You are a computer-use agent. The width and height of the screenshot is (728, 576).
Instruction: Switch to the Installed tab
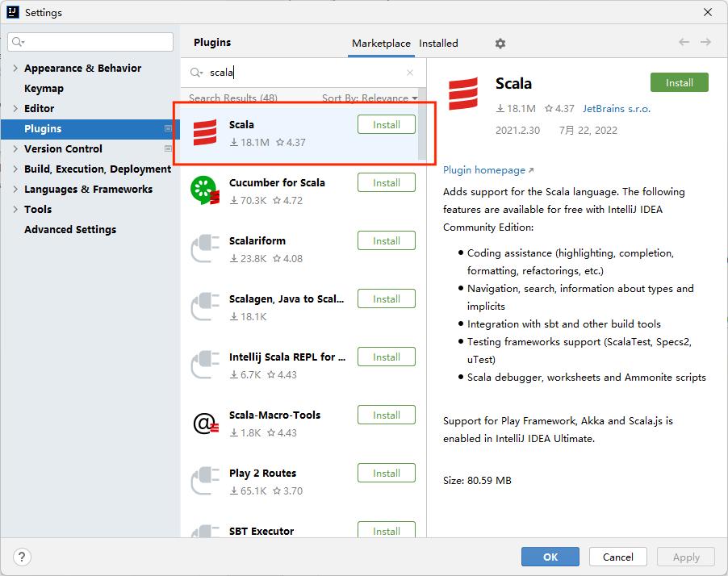point(438,44)
